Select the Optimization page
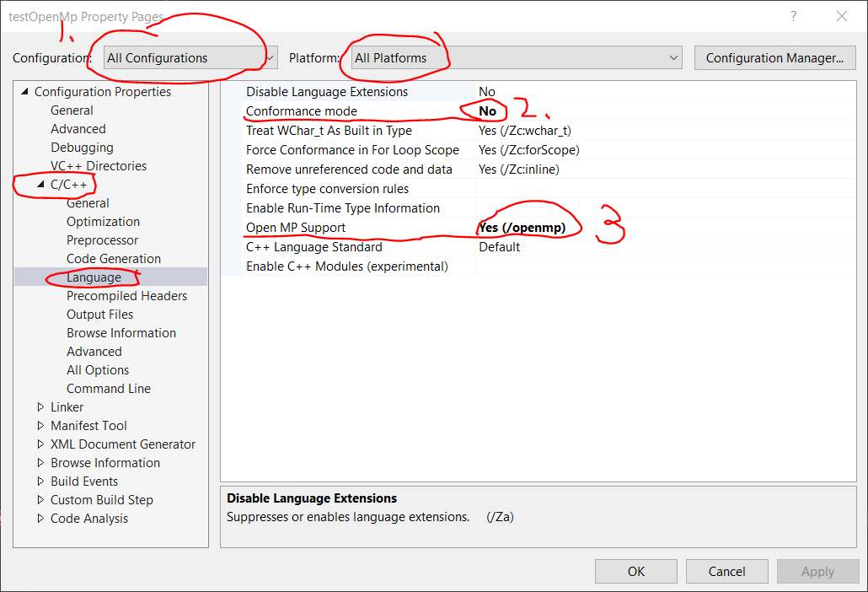The width and height of the screenshot is (868, 592). [x=103, y=221]
